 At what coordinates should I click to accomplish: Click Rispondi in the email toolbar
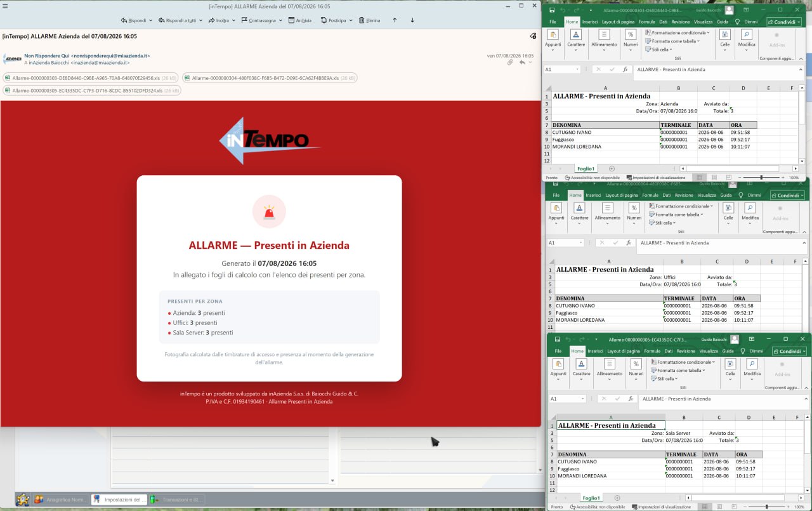(133, 20)
